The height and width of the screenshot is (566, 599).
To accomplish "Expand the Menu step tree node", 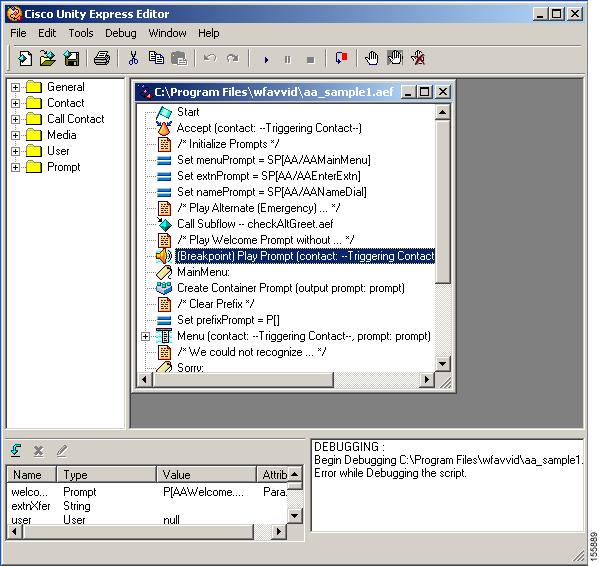I will (145, 336).
